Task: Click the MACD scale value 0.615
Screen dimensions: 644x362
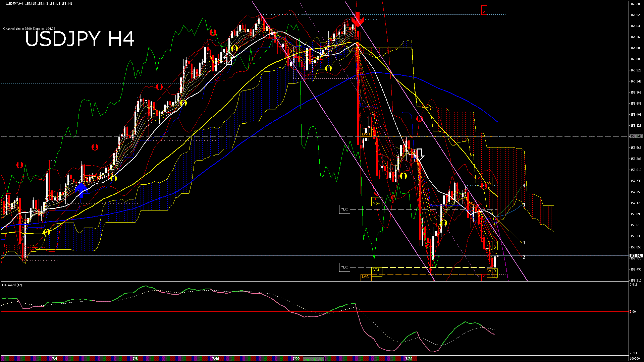Action: (634, 285)
